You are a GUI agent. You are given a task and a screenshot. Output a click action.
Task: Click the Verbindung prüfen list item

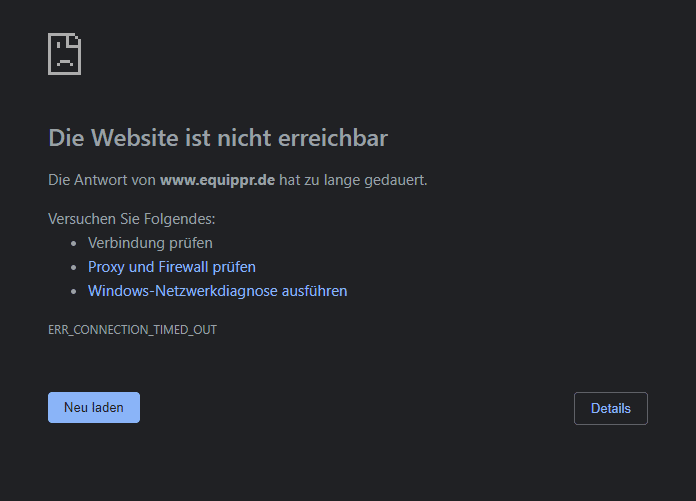(150, 243)
